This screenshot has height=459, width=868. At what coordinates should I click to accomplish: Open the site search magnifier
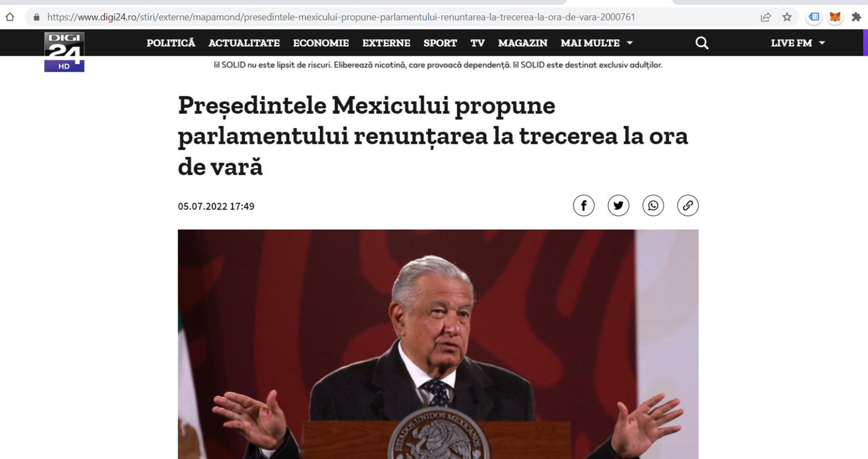pyautogui.click(x=702, y=43)
